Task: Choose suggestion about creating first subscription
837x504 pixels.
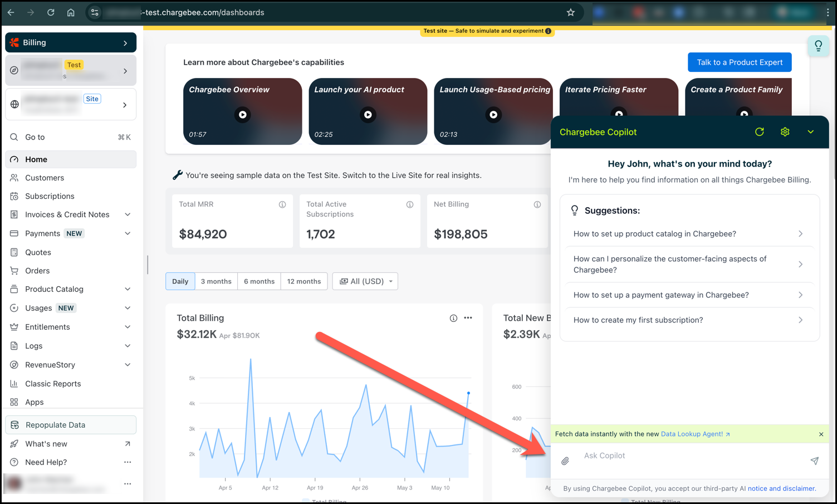Action: (689, 320)
